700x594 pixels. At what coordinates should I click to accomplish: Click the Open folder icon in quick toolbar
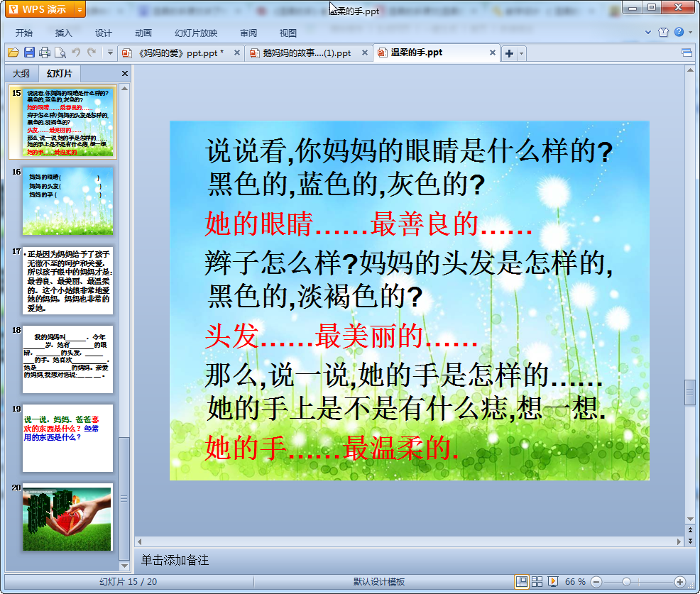click(13, 53)
